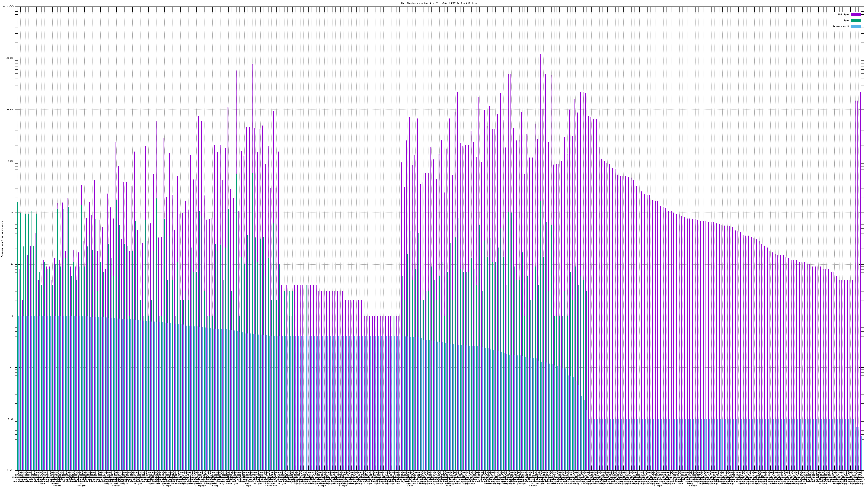
Task: Click the blue Score (0..1) legend swatch
Action: point(856,26)
